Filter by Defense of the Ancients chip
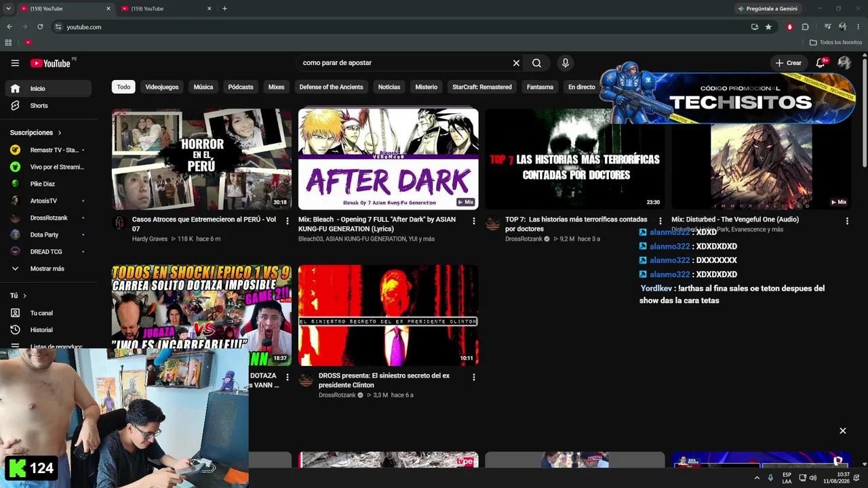The height and width of the screenshot is (488, 868). pos(331,87)
